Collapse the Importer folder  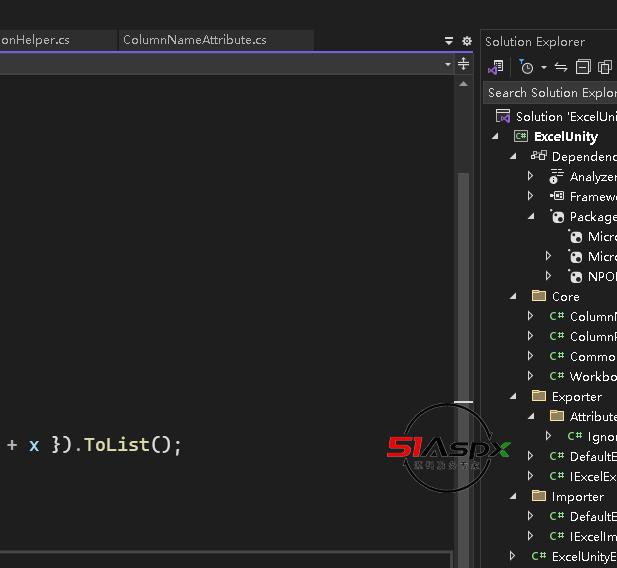(x=513, y=496)
